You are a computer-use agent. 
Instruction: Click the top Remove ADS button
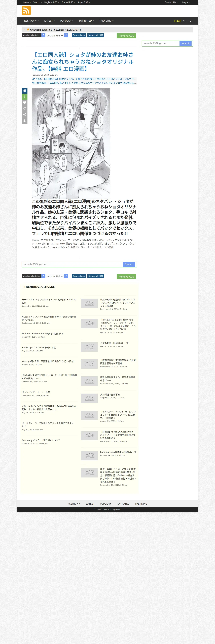click(x=126, y=36)
